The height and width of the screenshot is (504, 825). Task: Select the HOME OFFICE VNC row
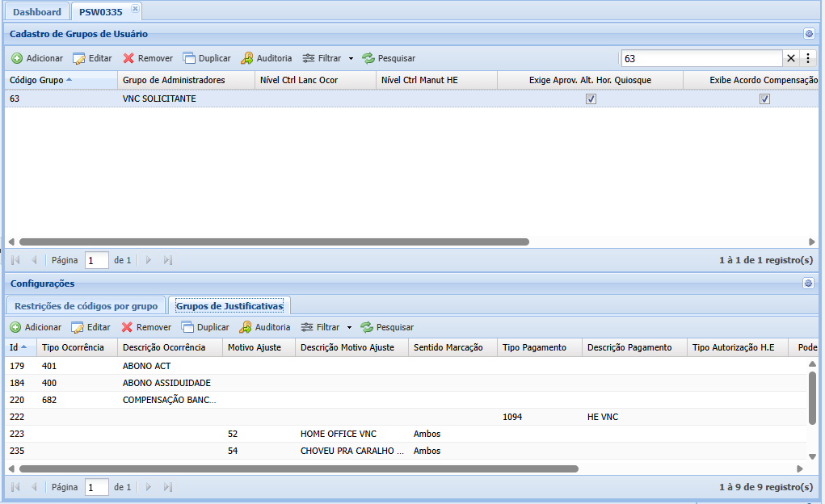(406, 434)
